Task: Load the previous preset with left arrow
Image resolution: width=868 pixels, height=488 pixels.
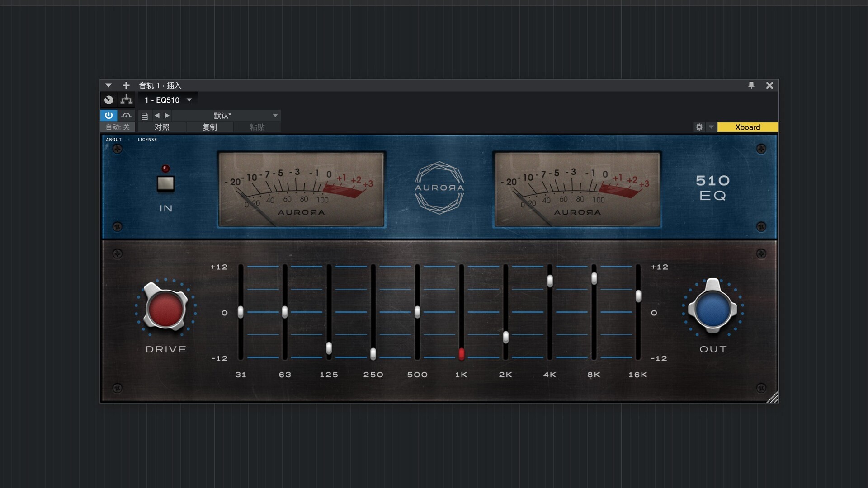Action: (x=157, y=116)
